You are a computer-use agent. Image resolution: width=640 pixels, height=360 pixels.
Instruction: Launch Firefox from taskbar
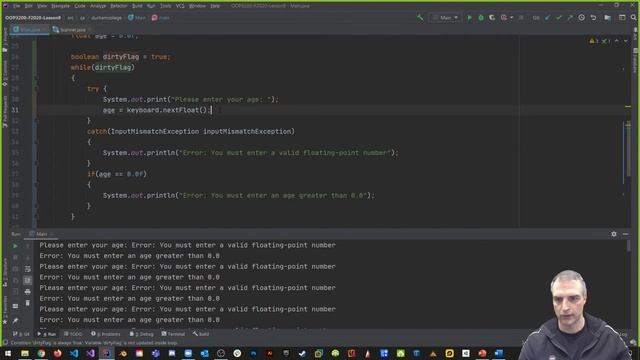58,353
